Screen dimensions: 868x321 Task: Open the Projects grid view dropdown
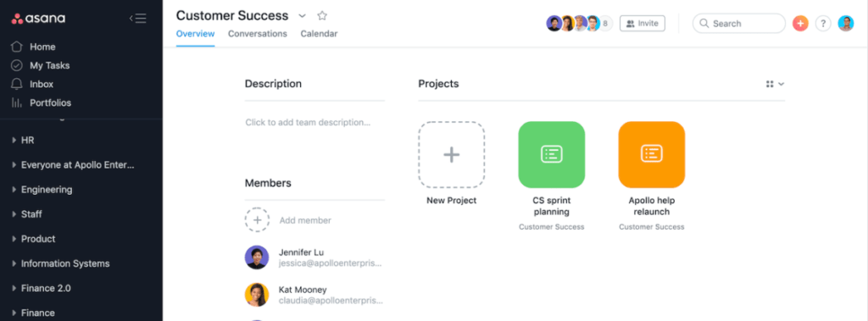(x=775, y=84)
